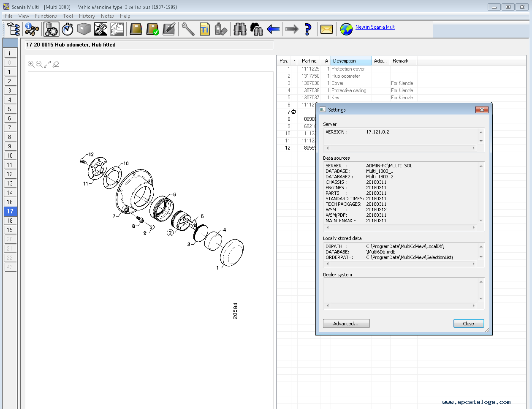Click the grey package box icon
532x409 pixels.
pos(84,29)
